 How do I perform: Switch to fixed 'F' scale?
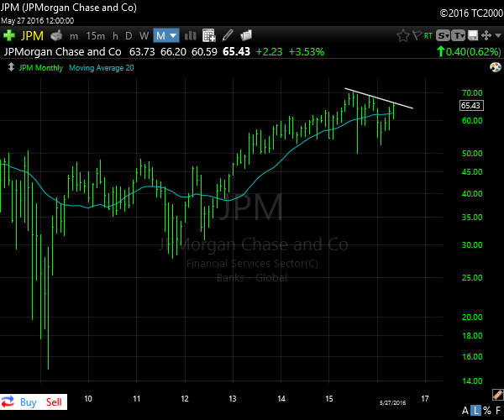point(498,411)
